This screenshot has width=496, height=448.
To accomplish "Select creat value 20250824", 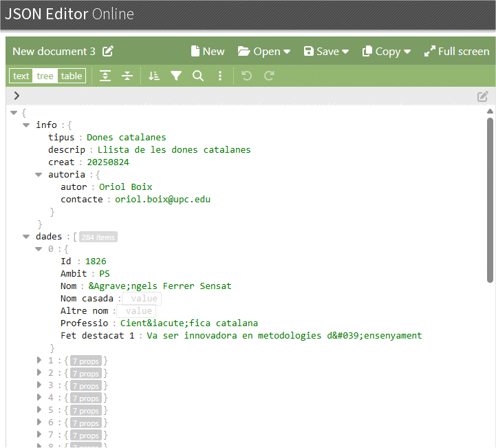I will pos(108,162).
